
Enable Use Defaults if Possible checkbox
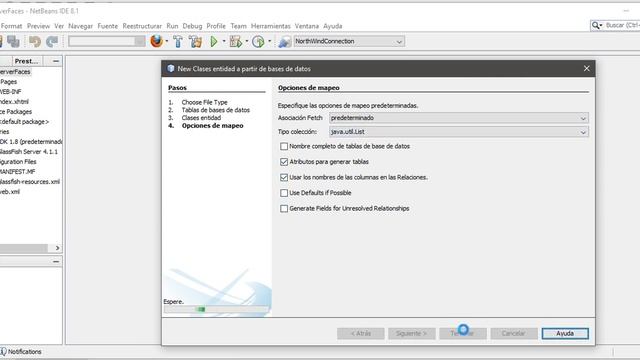click(284, 193)
